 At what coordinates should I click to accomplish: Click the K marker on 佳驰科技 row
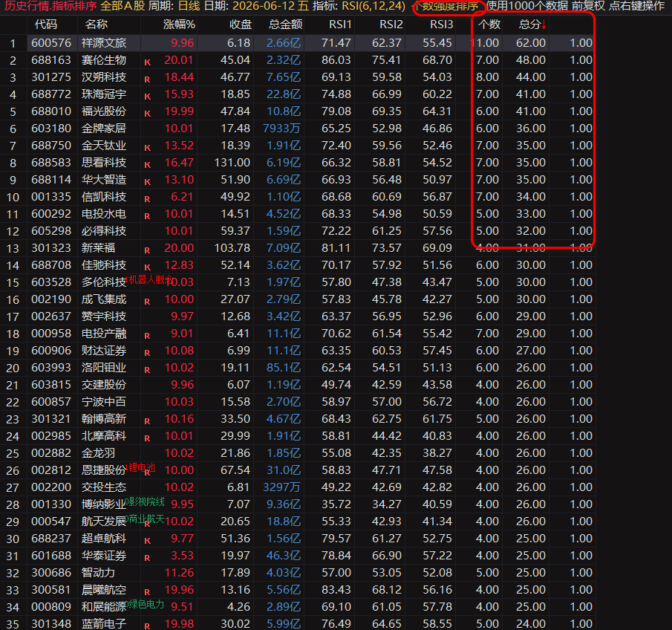point(148,267)
